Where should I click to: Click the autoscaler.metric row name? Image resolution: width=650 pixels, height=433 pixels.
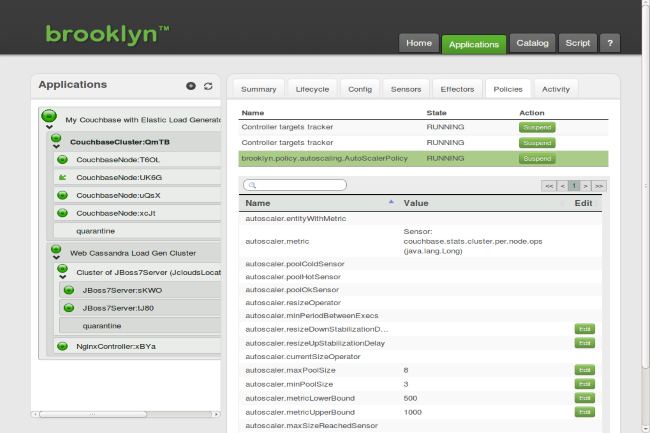277,241
